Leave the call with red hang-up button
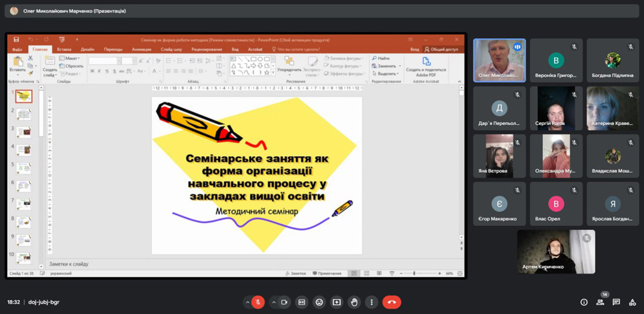Image resolution: width=644 pixels, height=314 pixels. pyautogui.click(x=392, y=302)
